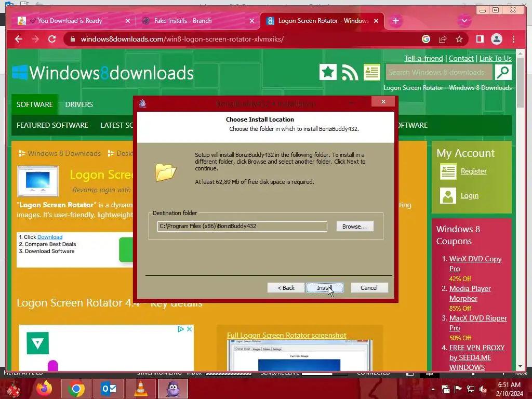
Task: Click the muted volume tray icon
Action: pos(483,389)
